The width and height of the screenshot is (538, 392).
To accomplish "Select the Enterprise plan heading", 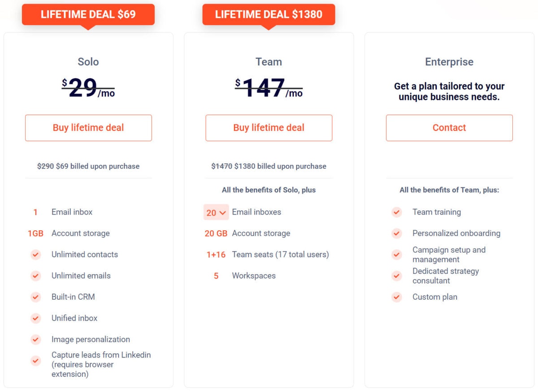I will pos(449,62).
